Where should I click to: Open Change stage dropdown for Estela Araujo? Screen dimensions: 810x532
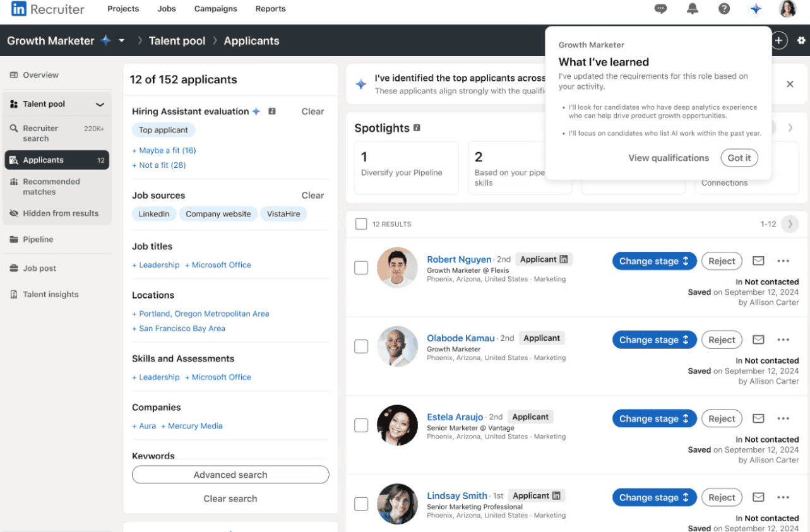(654, 418)
